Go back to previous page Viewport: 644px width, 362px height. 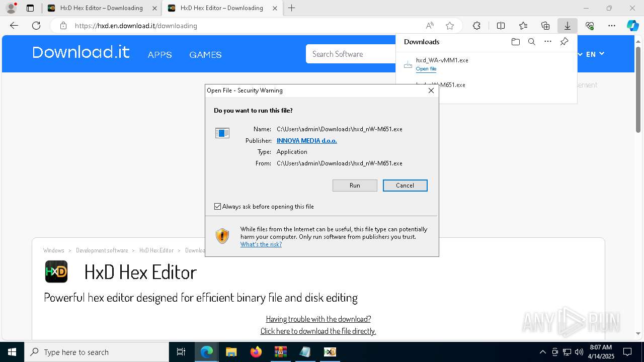click(14, 26)
